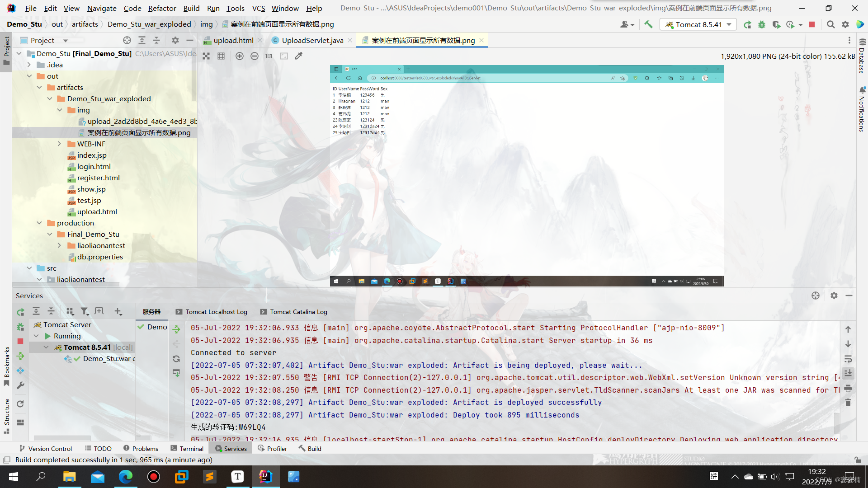Collapse the production folder in tree
The height and width of the screenshot is (488, 868).
coord(39,223)
